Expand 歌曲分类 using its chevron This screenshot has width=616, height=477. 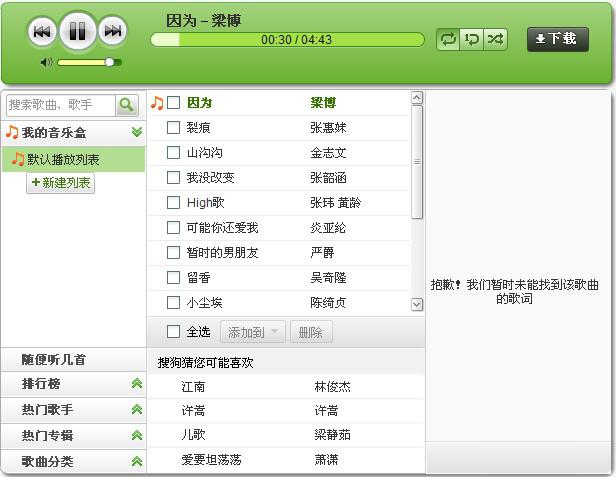(137, 461)
